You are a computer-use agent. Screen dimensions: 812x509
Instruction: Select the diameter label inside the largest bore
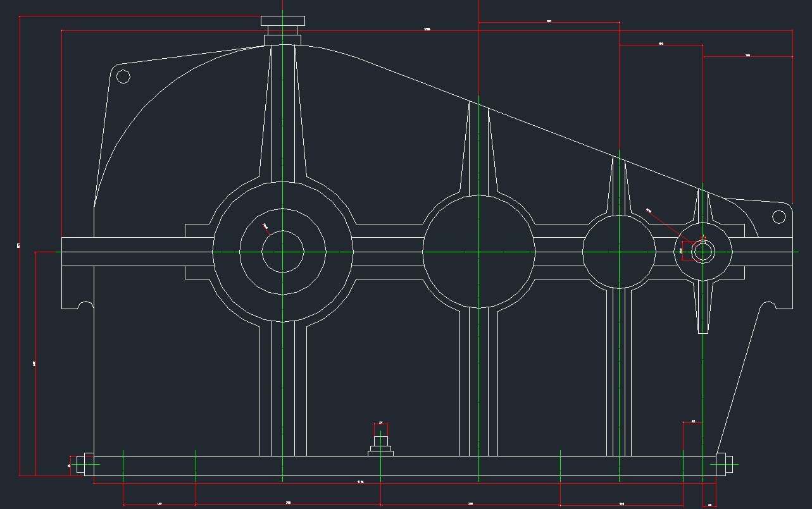(265, 226)
